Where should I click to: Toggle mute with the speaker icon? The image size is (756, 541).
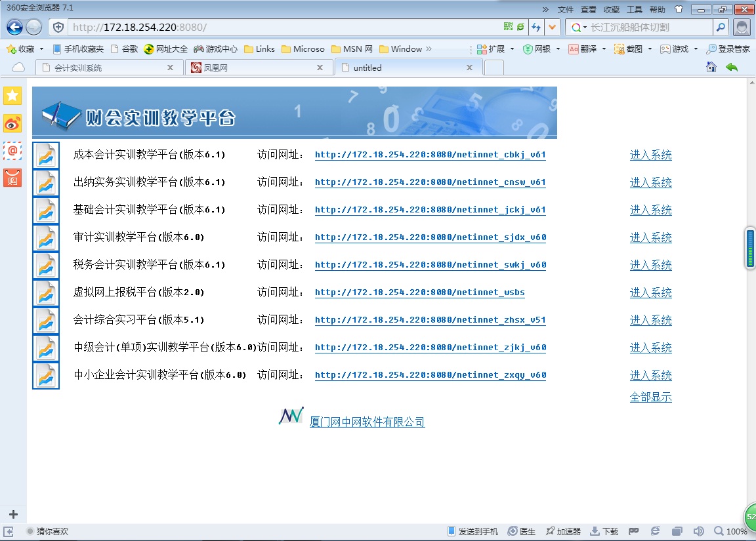pyautogui.click(x=698, y=531)
